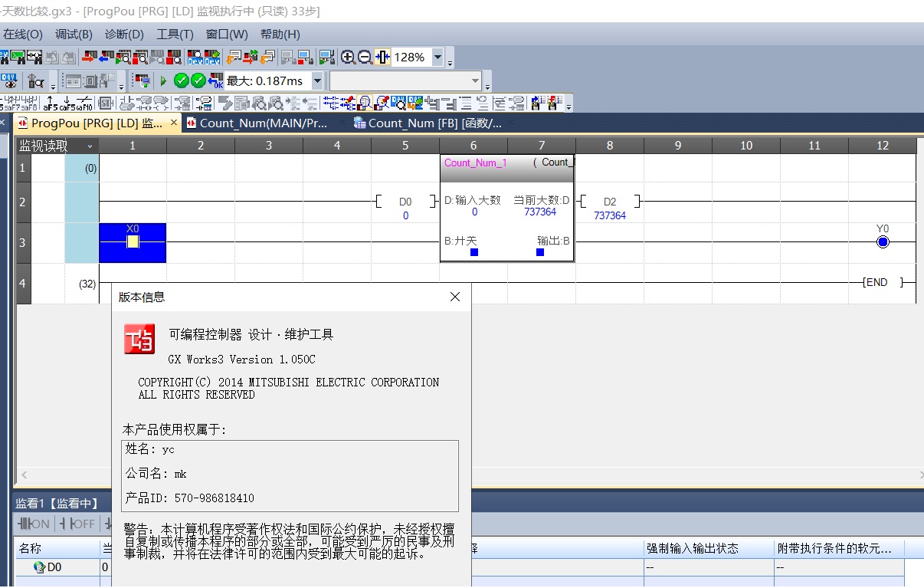
Task: Toggle the X0 contact in the ladder
Action: pyautogui.click(x=133, y=242)
